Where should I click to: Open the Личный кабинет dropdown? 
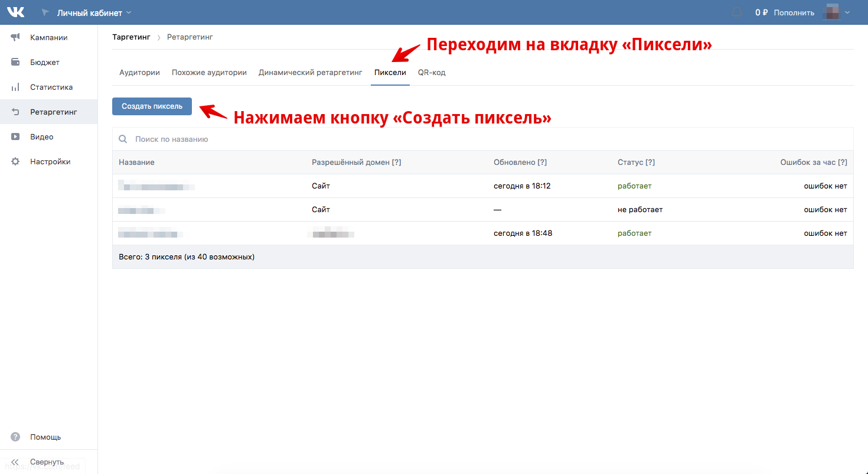(x=94, y=12)
